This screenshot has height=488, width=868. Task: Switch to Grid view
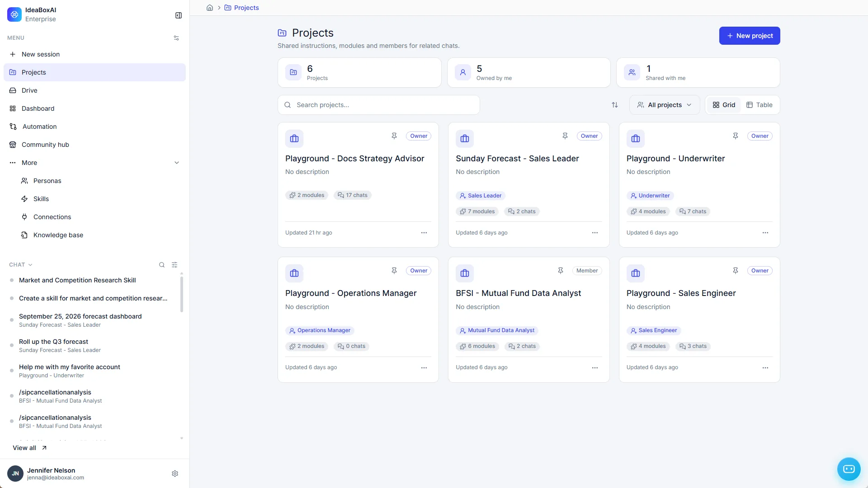pyautogui.click(x=724, y=105)
